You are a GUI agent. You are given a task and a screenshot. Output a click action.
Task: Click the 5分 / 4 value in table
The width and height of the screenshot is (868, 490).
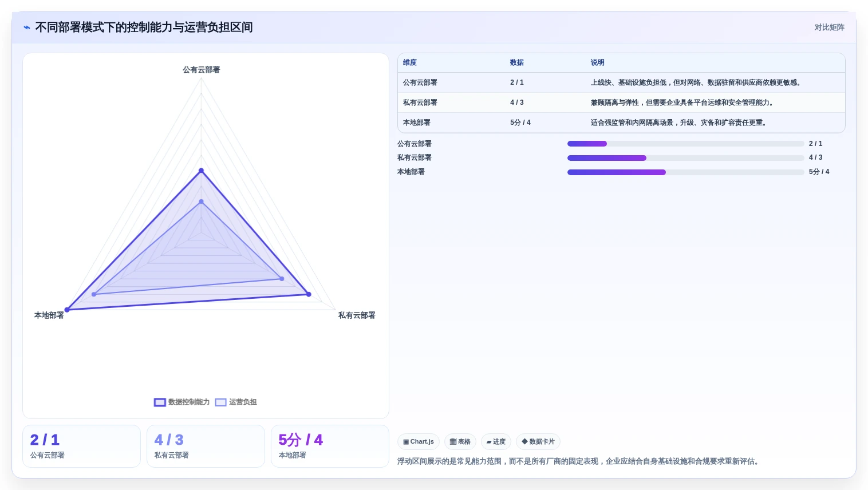pos(520,122)
